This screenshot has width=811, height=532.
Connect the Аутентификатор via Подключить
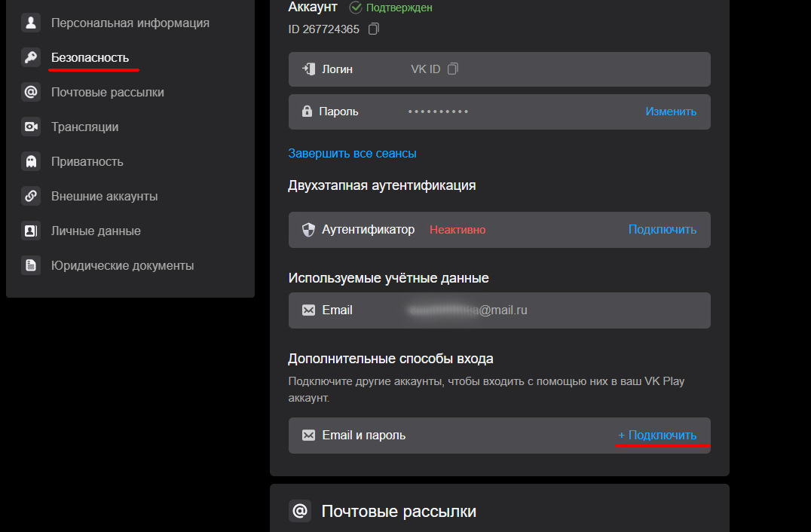pos(662,229)
